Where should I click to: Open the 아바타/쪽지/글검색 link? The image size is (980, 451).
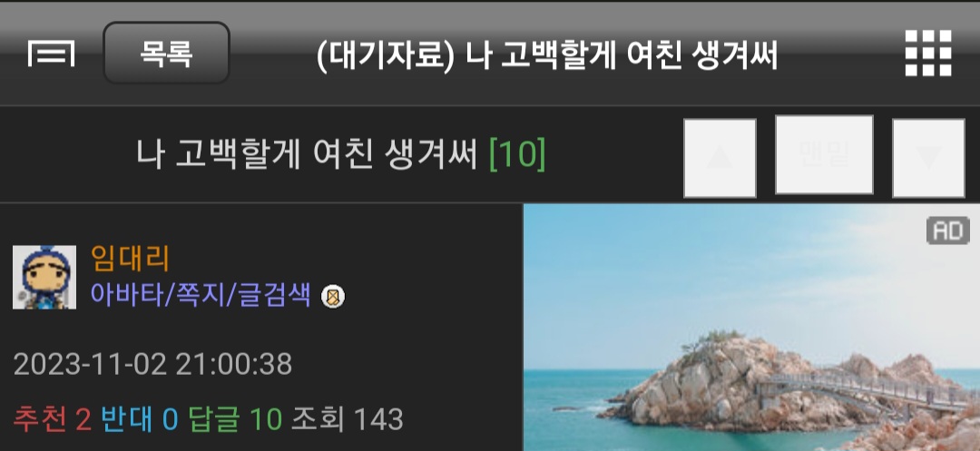coord(201,295)
